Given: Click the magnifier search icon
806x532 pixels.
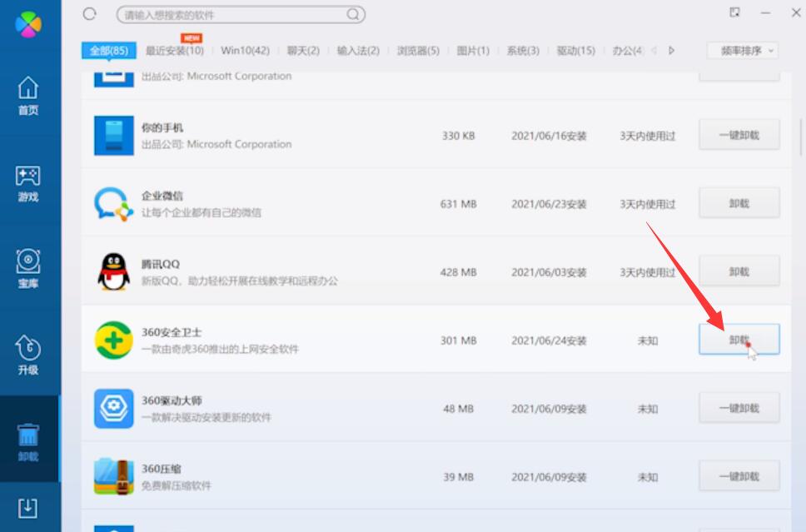Looking at the screenshot, I should (353, 14).
